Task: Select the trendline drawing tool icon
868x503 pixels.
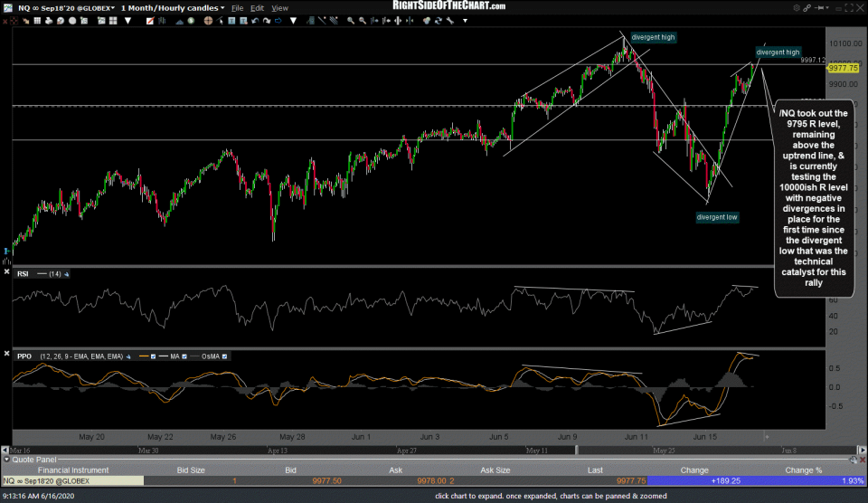Action: (322, 21)
